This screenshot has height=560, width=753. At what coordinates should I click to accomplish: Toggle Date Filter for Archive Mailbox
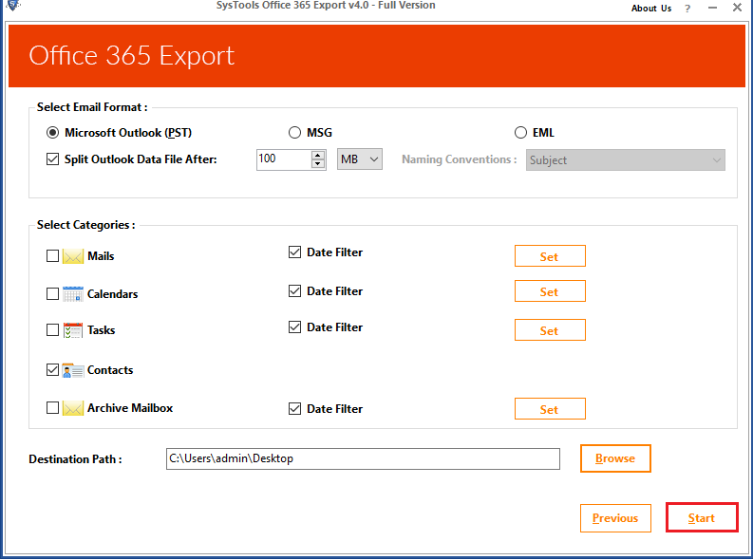pos(295,409)
